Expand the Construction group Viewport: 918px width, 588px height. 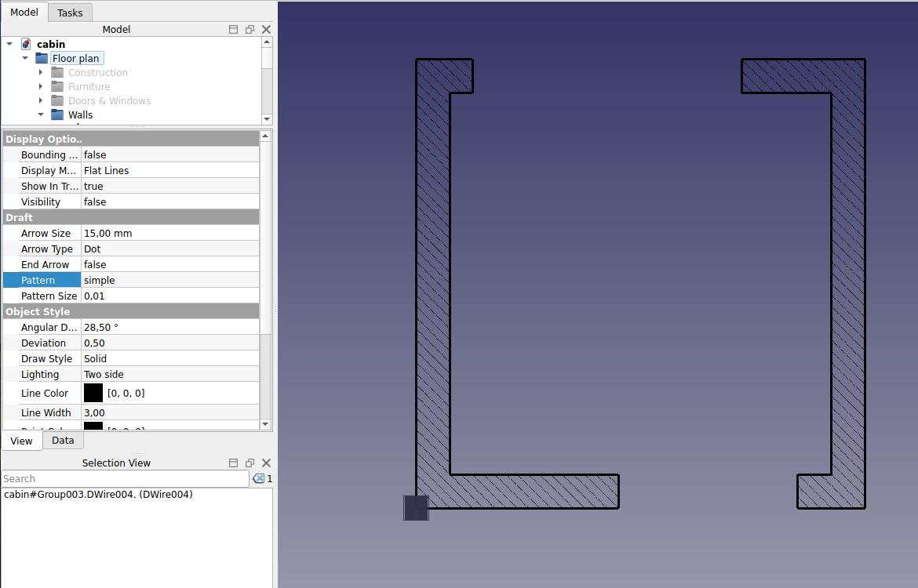(41, 72)
